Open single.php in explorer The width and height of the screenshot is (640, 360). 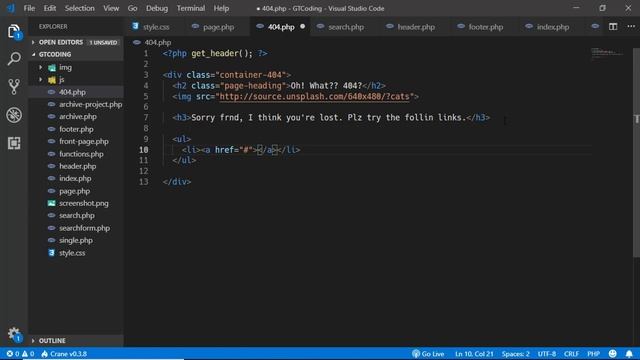76,240
